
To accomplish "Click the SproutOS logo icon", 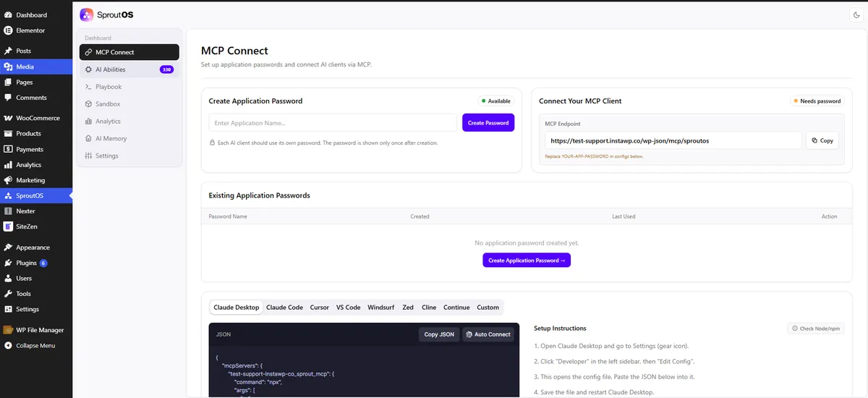I will click(86, 14).
